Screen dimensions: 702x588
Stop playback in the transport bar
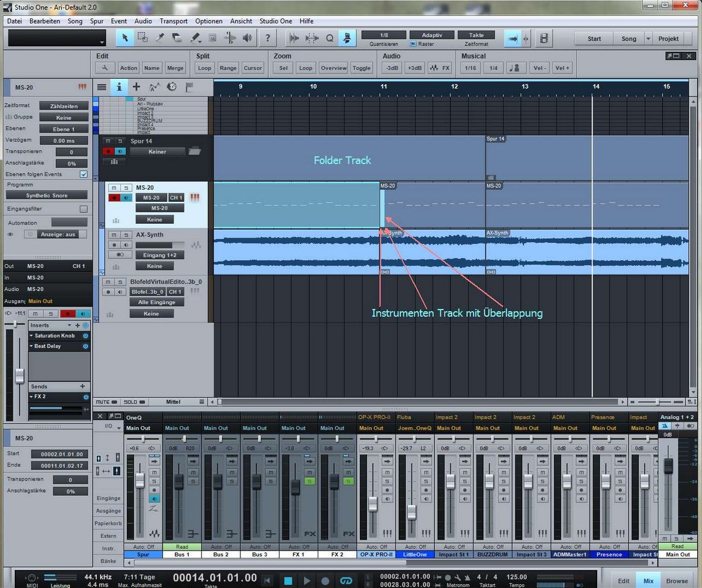[x=288, y=581]
